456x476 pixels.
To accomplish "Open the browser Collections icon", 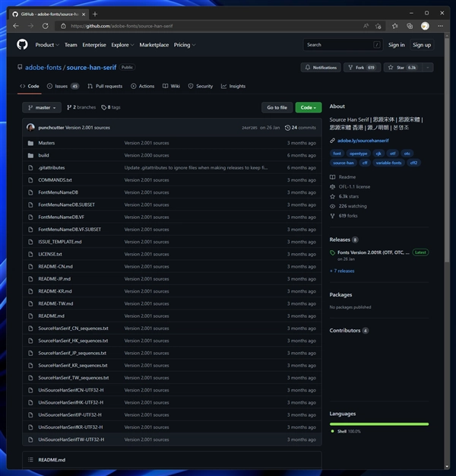I will 410,26.
